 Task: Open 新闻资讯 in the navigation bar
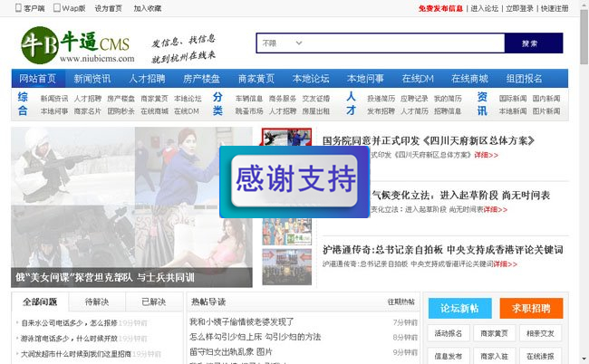coord(92,79)
